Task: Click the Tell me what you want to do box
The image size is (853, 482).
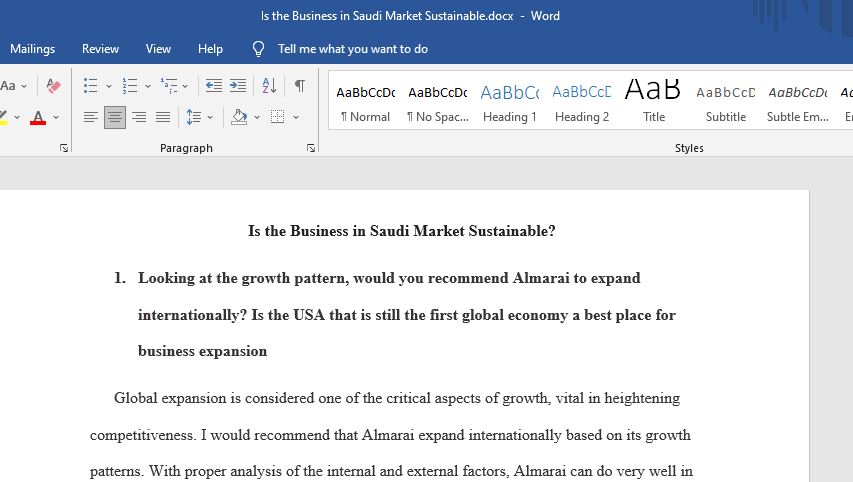Action: coord(353,49)
